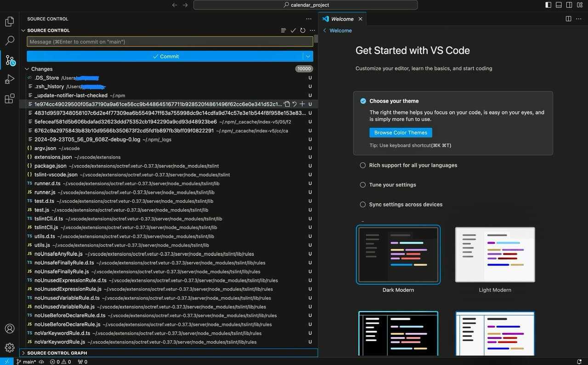
Task: Select the Dark Modern theme radio option
Action: pyautogui.click(x=398, y=254)
